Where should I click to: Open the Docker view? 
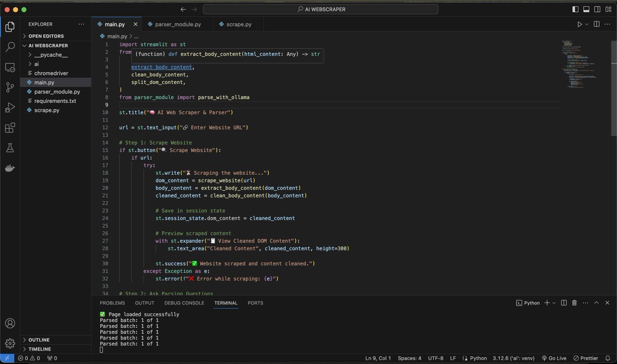pos(10,168)
